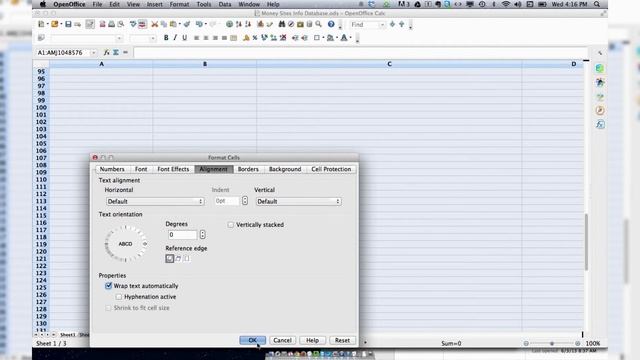This screenshot has height=360, width=640.
Task: Click column C header
Action: coord(389,64)
